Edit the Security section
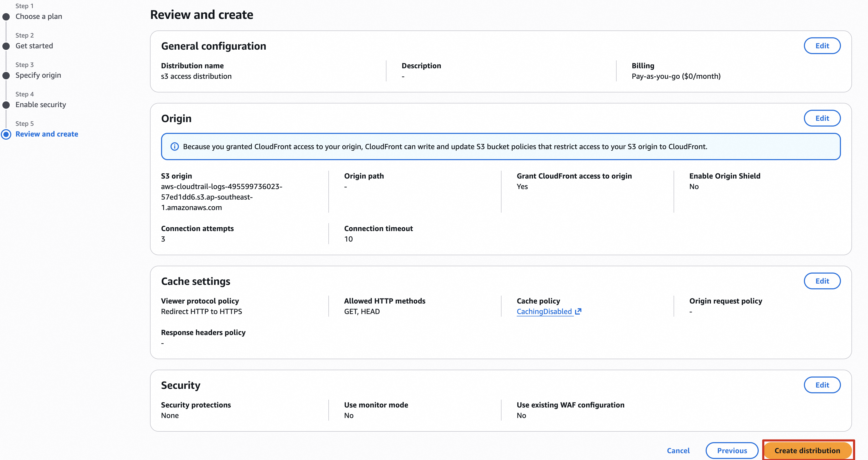 click(x=822, y=385)
